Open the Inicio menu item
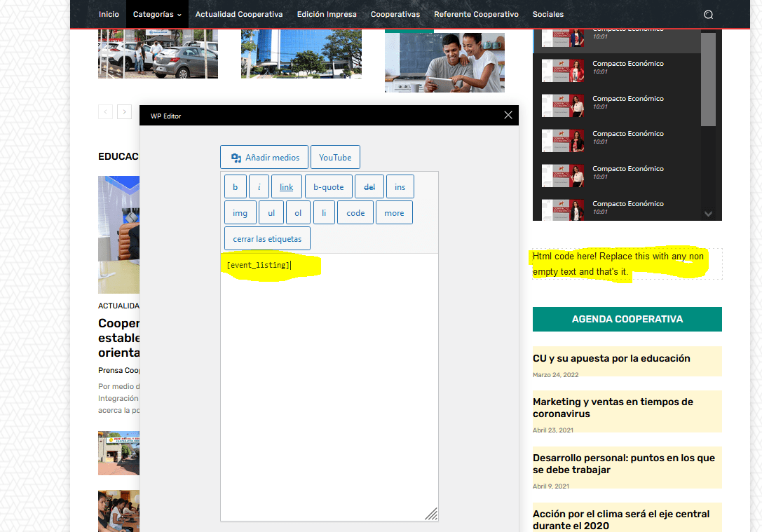The width and height of the screenshot is (762, 532). pos(109,15)
